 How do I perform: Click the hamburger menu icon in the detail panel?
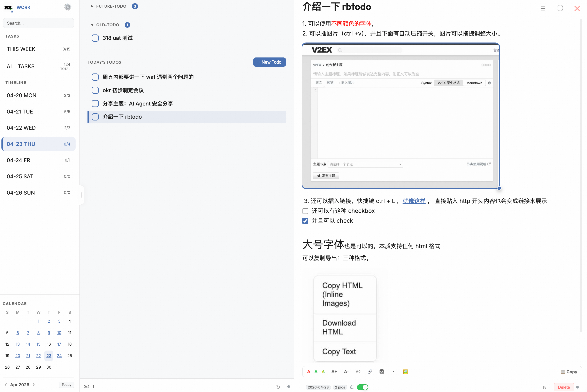tap(543, 8)
